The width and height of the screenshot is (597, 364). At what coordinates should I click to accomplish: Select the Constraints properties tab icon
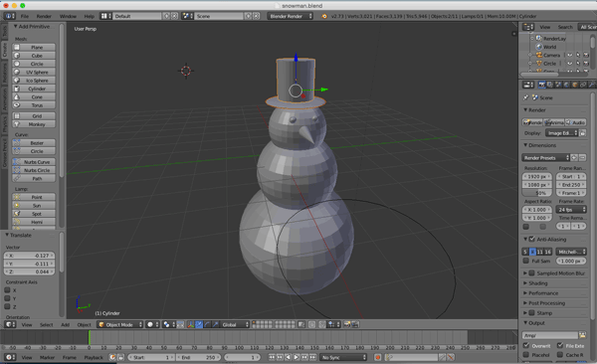pyautogui.click(x=583, y=85)
